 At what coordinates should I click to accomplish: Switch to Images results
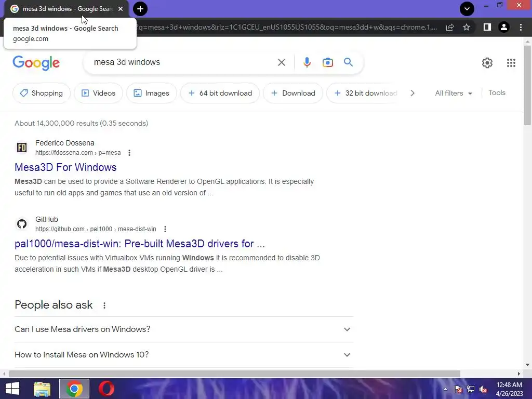click(152, 93)
